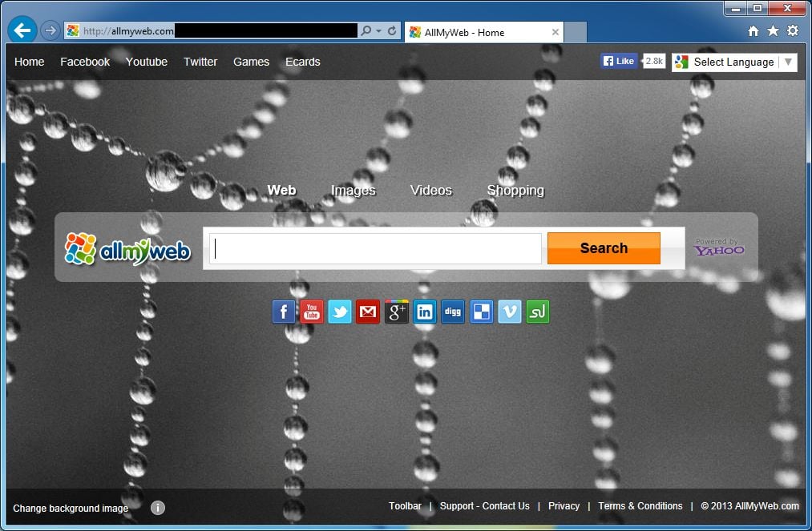Click the 2.8k like count bubble
The image size is (812, 531).
coord(654,61)
